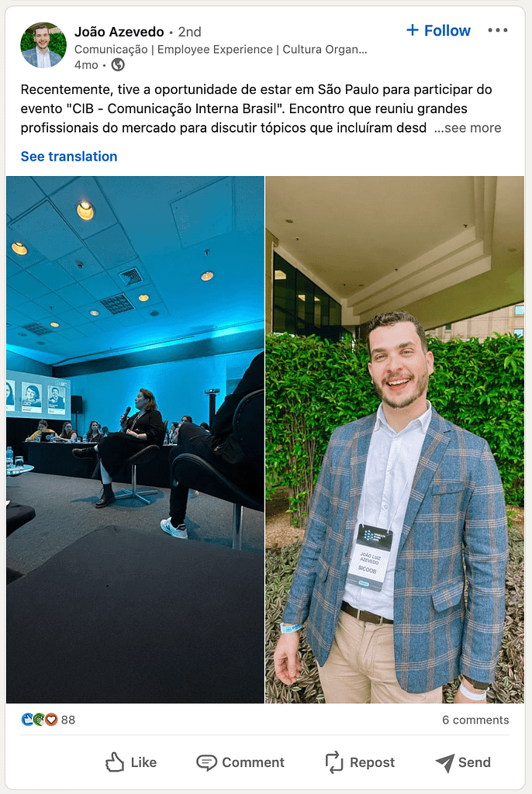Expand post text with see more
Image resolution: width=532 pixels, height=794 pixels.
pyautogui.click(x=468, y=128)
